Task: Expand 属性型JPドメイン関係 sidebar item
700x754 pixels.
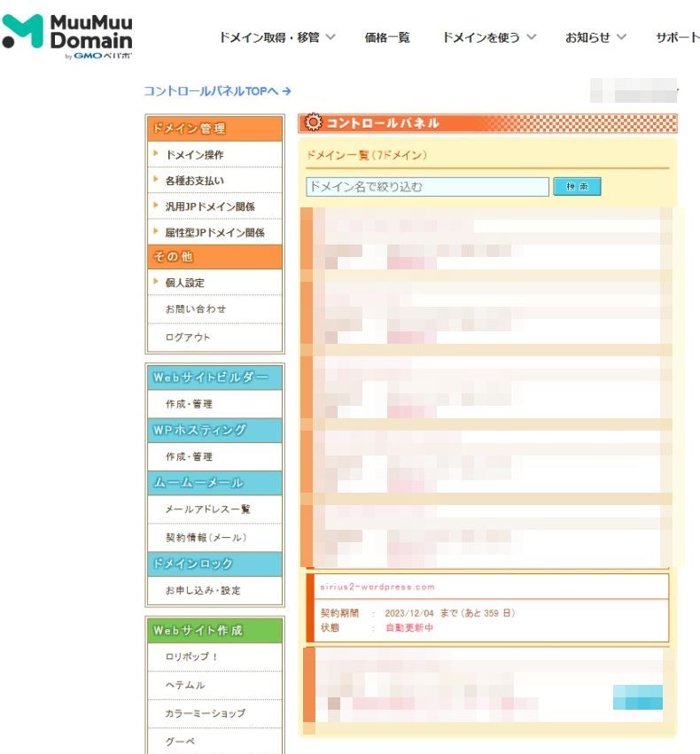Action: [x=214, y=233]
